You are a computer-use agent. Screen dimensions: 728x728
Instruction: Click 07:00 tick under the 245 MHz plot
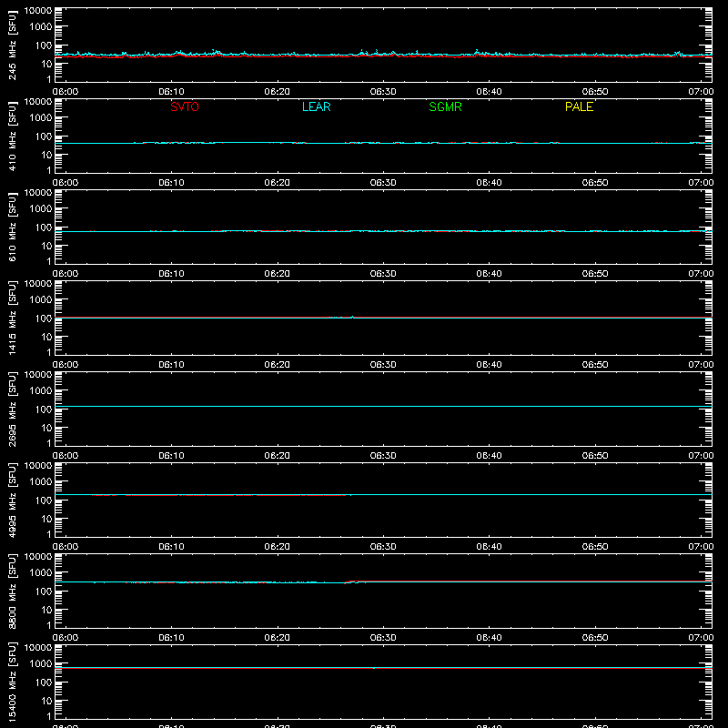[x=701, y=92]
